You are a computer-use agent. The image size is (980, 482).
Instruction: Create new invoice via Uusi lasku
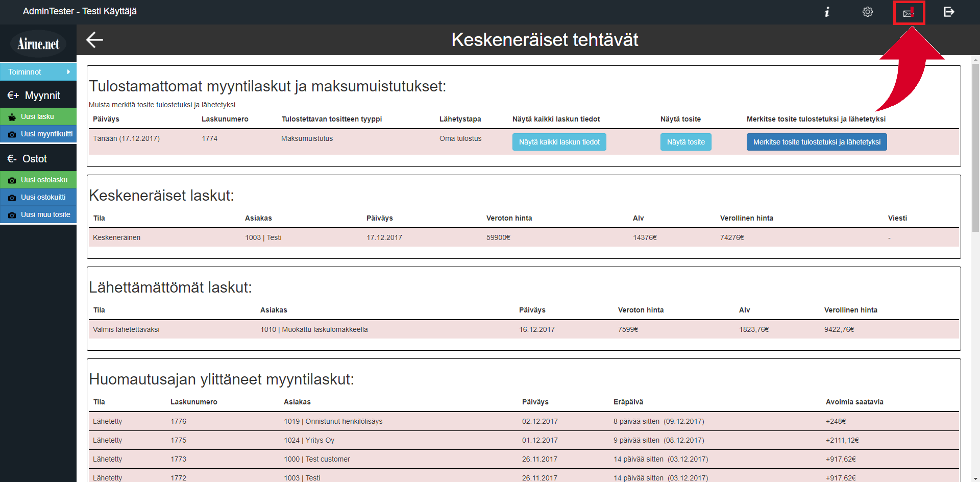coord(38,116)
